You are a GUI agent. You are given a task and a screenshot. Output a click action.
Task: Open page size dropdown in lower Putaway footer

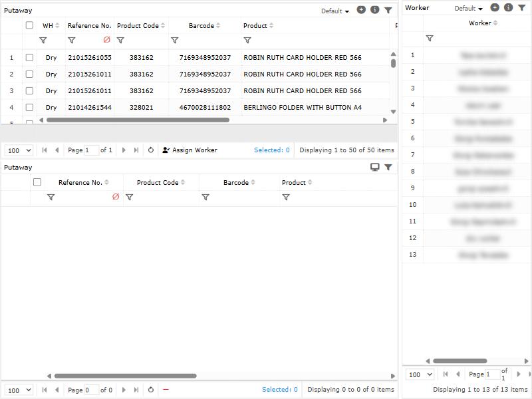coord(19,390)
